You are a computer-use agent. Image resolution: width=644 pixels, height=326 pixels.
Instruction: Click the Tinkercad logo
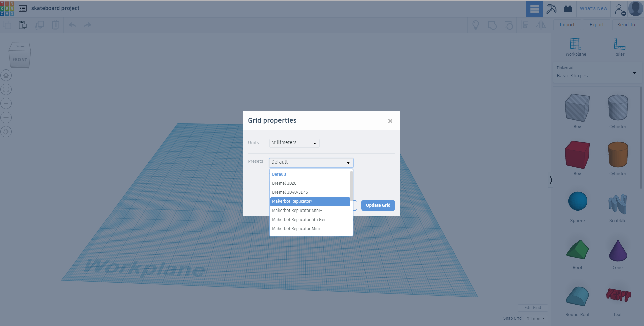point(7,8)
